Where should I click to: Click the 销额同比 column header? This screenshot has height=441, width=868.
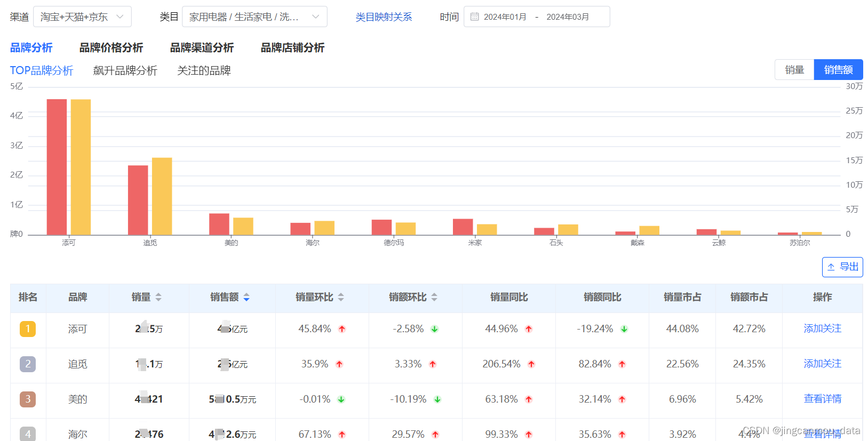pyautogui.click(x=602, y=298)
